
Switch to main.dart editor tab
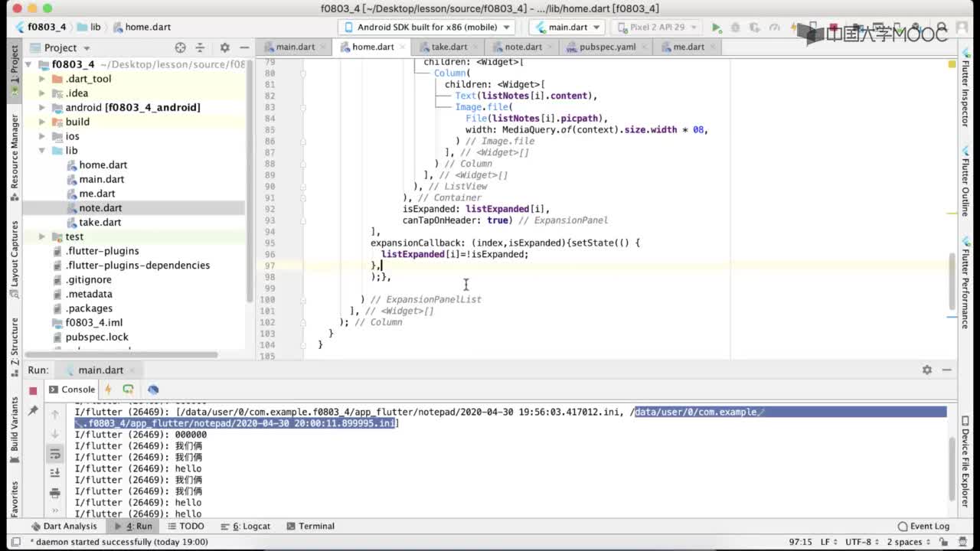295,47
